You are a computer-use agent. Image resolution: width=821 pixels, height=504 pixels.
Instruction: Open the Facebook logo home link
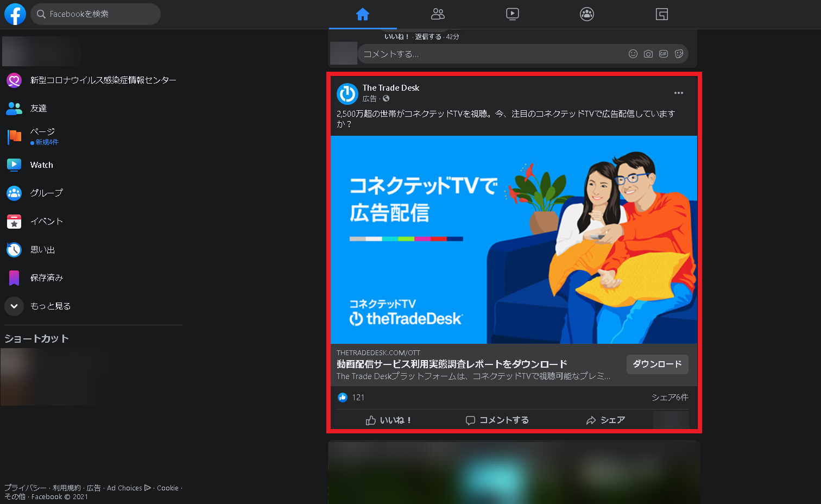pyautogui.click(x=15, y=14)
